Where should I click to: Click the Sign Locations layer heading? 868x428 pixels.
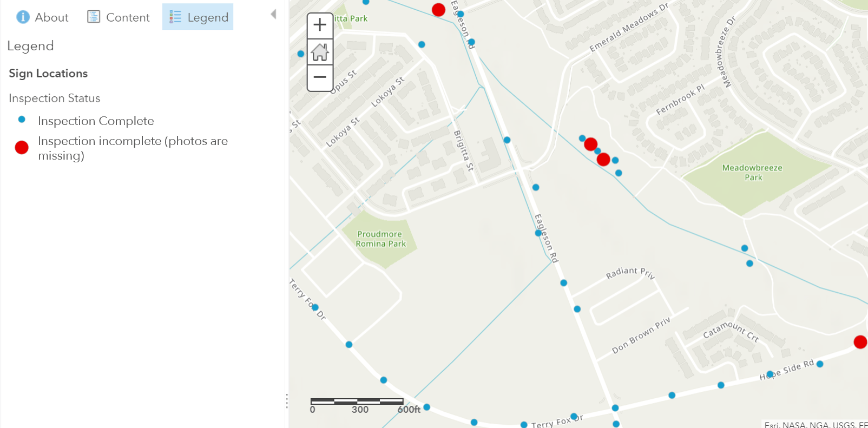[48, 74]
